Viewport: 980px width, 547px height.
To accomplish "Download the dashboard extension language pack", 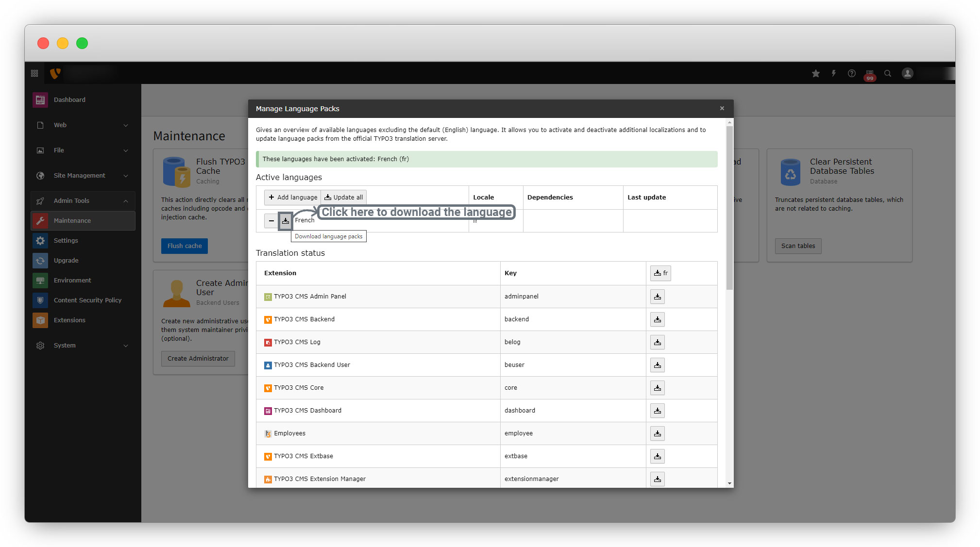I will point(657,411).
